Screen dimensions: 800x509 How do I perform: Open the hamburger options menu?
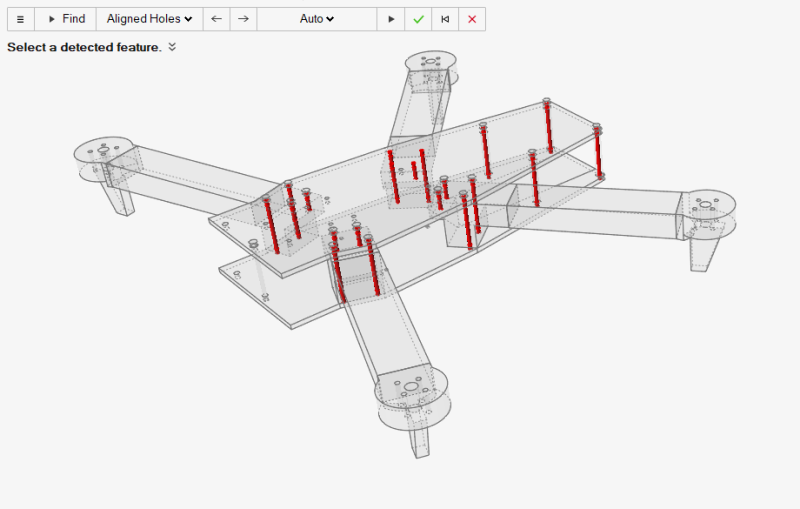click(x=20, y=19)
